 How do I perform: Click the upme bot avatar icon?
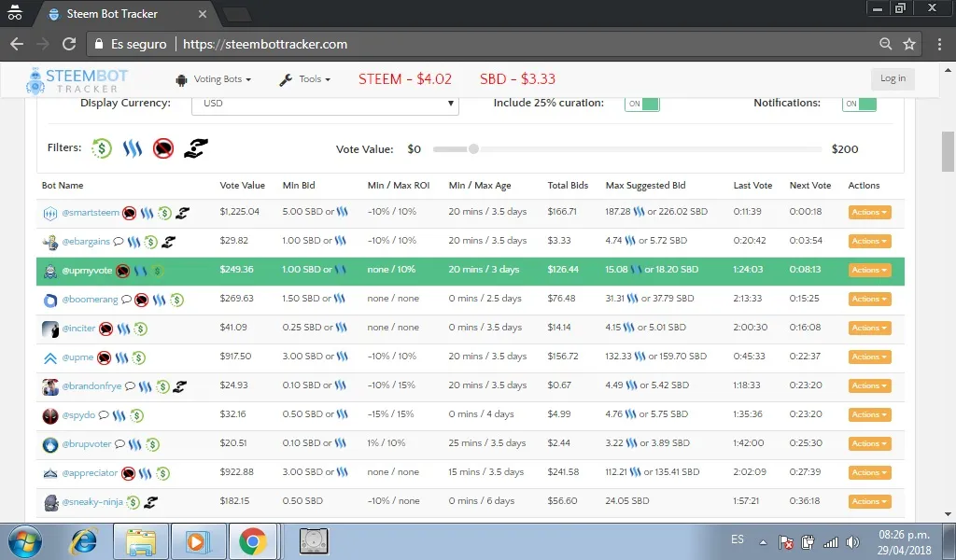[50, 357]
